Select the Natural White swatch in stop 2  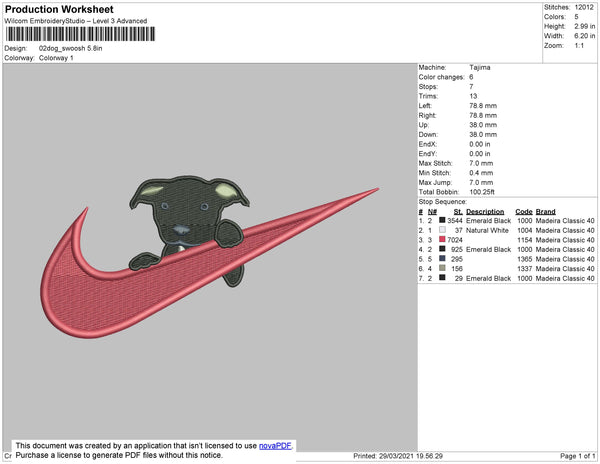442,230
